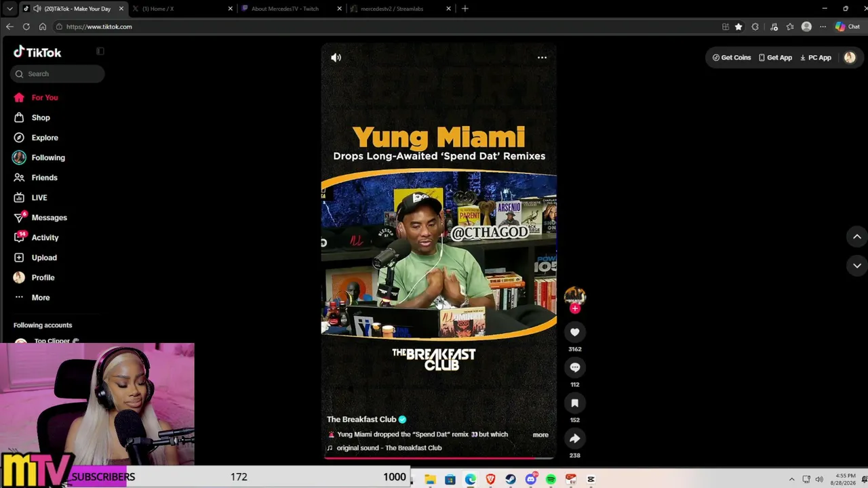Open 'original sound - The Breakfast Club'
868x488 pixels.
coord(389,448)
